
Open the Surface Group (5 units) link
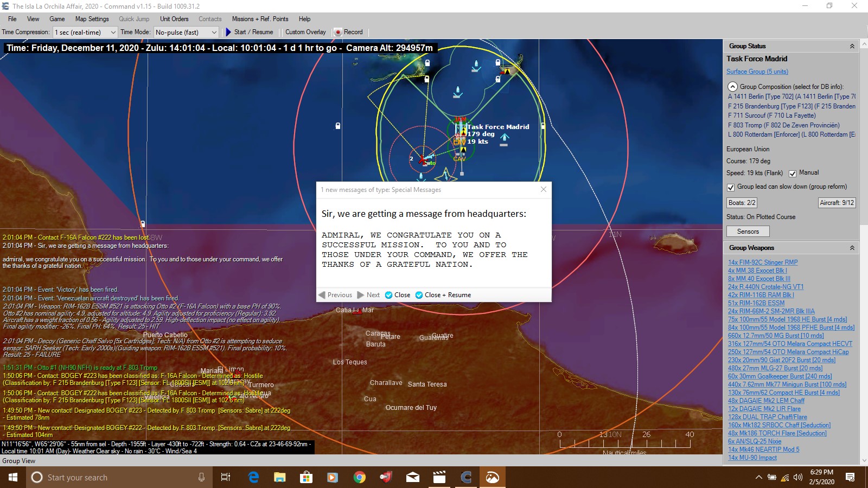[x=757, y=72]
